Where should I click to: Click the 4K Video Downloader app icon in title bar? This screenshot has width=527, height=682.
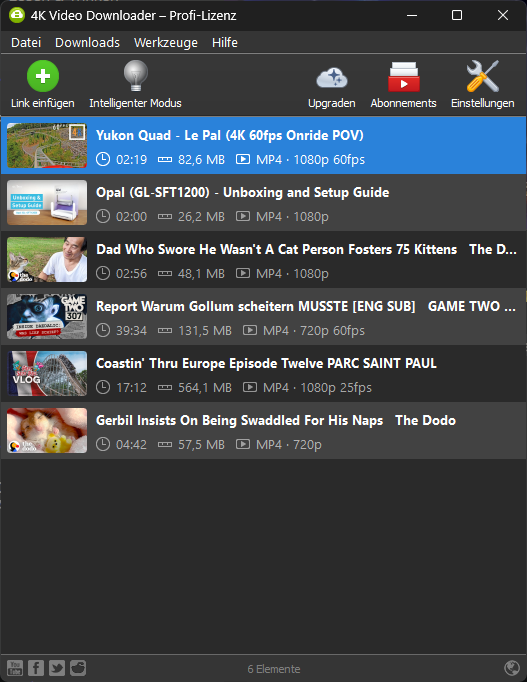pyautogui.click(x=17, y=15)
